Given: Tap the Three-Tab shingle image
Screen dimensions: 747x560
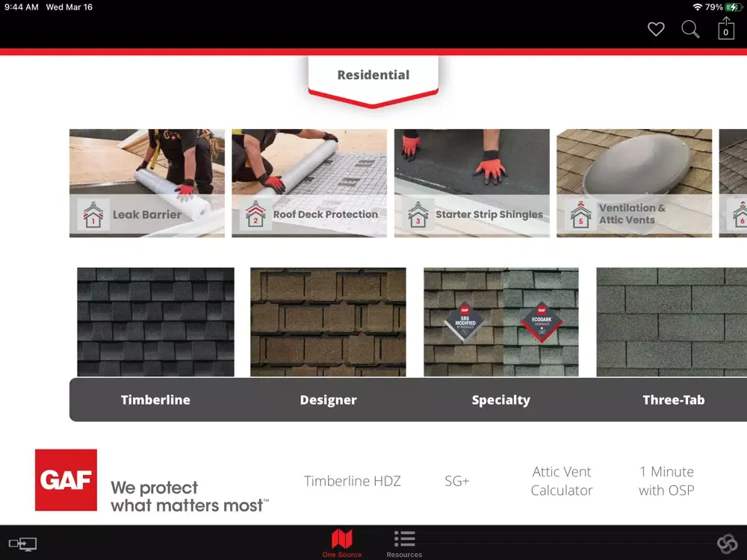Looking at the screenshot, I should pos(672,322).
